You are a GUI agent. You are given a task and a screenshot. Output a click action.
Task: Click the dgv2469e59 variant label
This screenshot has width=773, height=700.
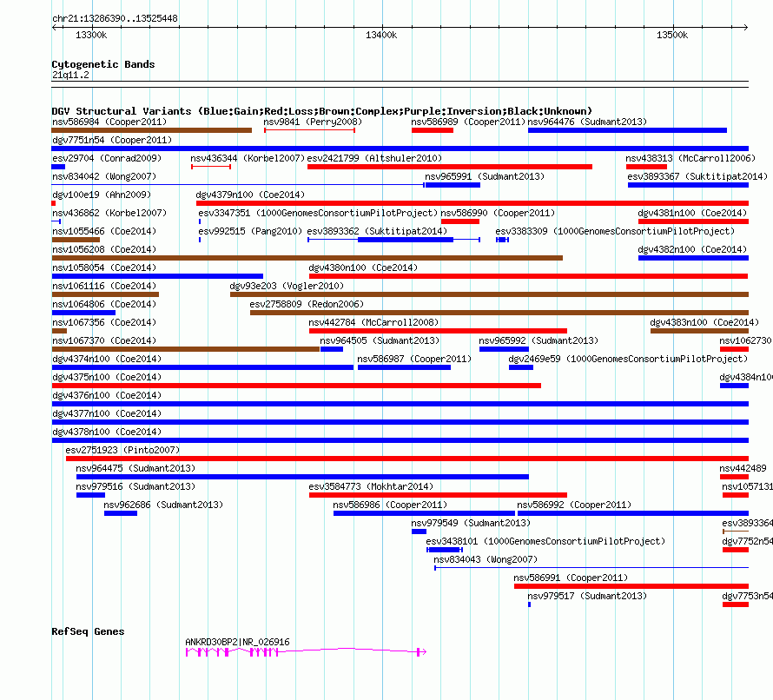(x=628, y=359)
